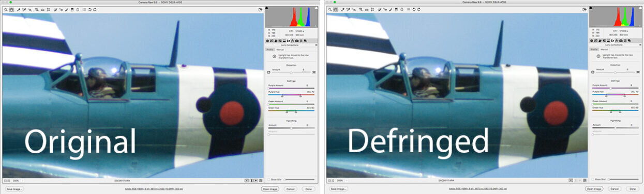
Task: Toggle shadow clipping warning in Original histogram
Action: click(x=267, y=8)
